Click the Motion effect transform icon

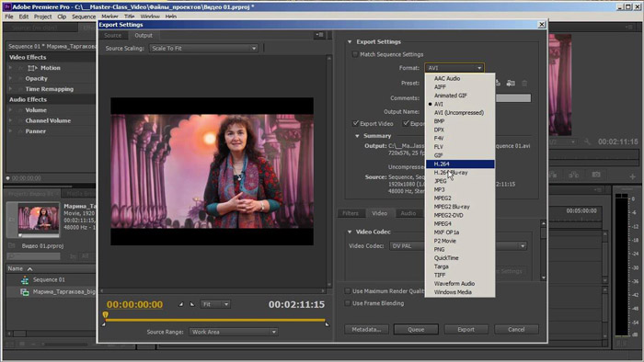tap(32, 68)
